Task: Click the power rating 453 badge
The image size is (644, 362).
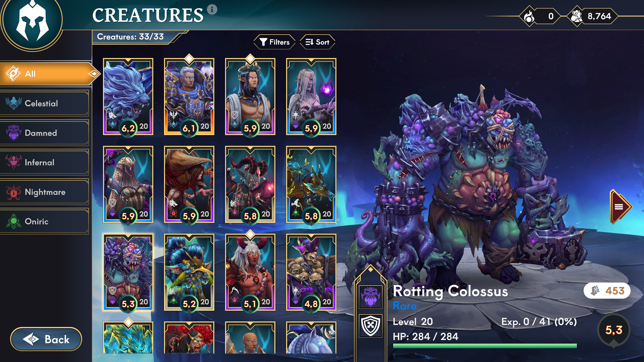Action: [607, 291]
